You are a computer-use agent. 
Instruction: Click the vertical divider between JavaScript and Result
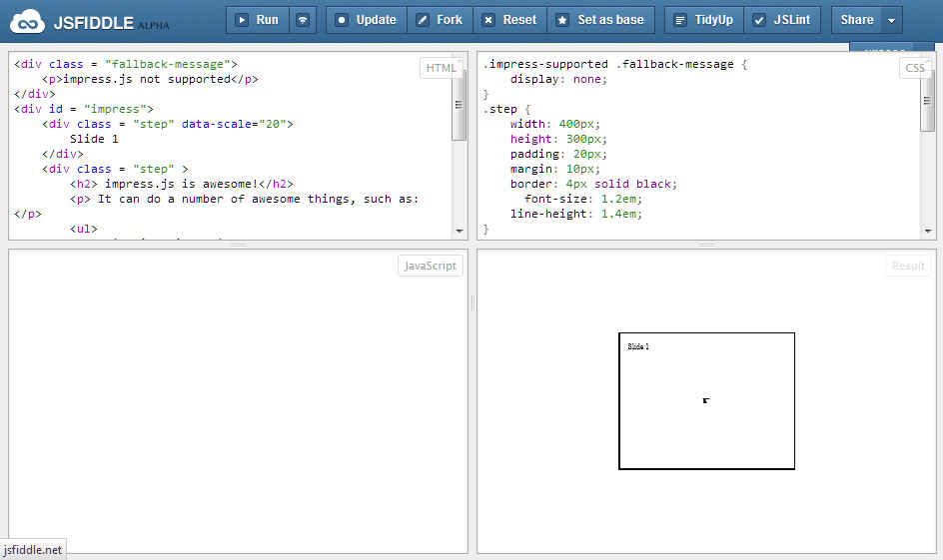[x=472, y=303]
